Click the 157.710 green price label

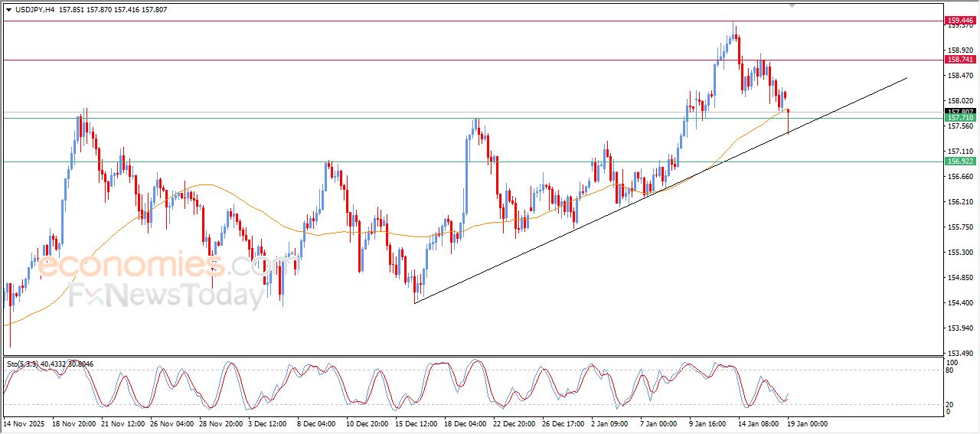960,118
